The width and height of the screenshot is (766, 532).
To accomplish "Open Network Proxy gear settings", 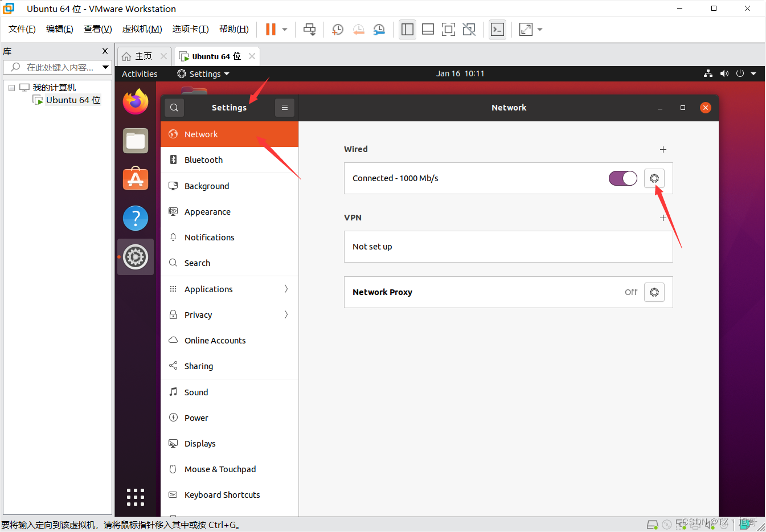I will click(654, 292).
